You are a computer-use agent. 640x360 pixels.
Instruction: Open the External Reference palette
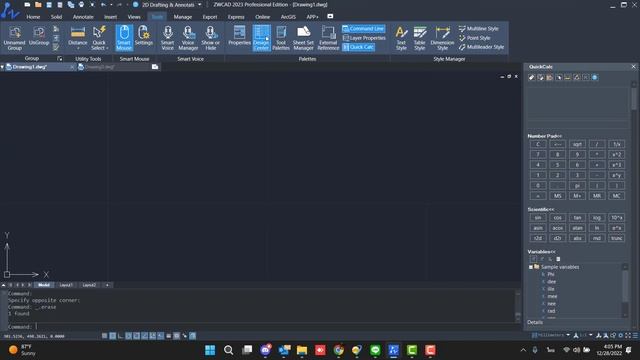tap(328, 38)
